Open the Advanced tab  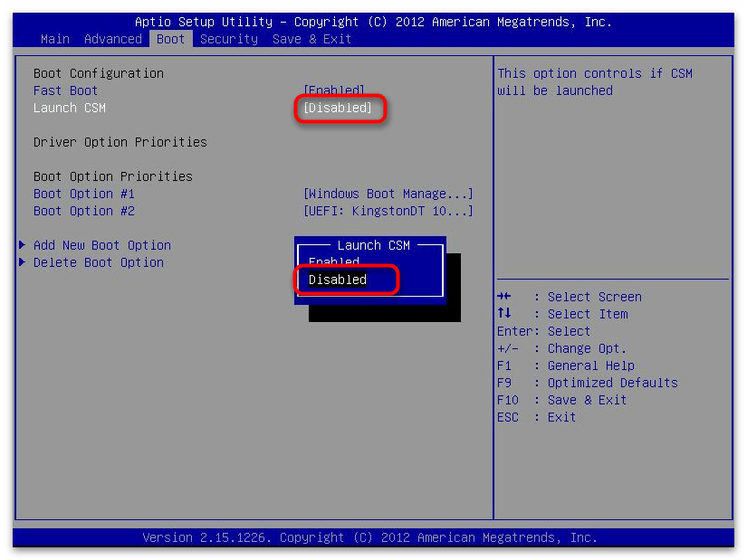pyautogui.click(x=112, y=39)
